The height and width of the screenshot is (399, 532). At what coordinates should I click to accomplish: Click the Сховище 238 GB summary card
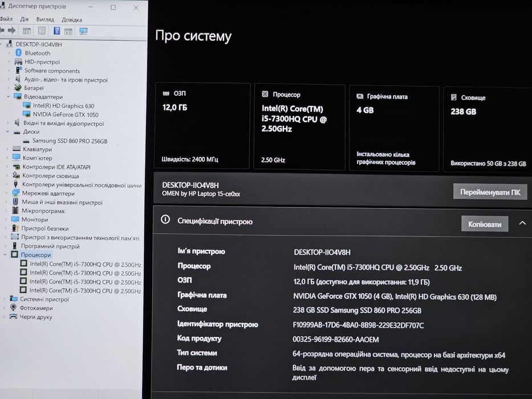point(488,129)
